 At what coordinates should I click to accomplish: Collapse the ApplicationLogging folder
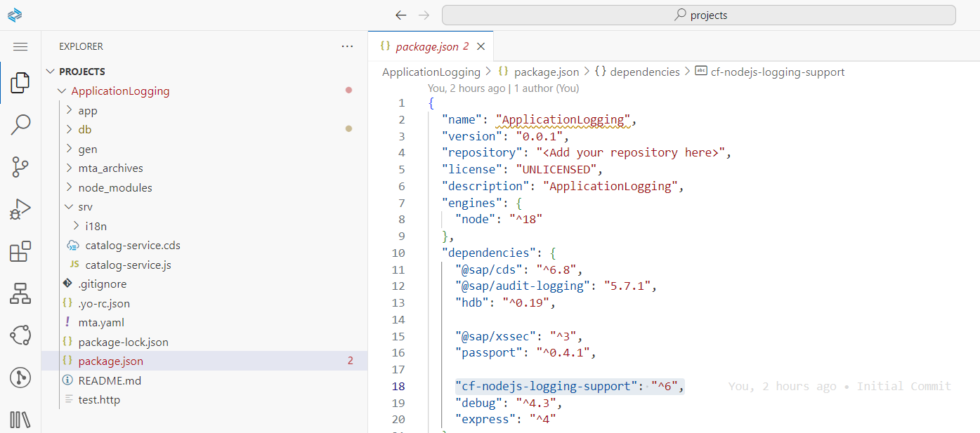coord(62,91)
